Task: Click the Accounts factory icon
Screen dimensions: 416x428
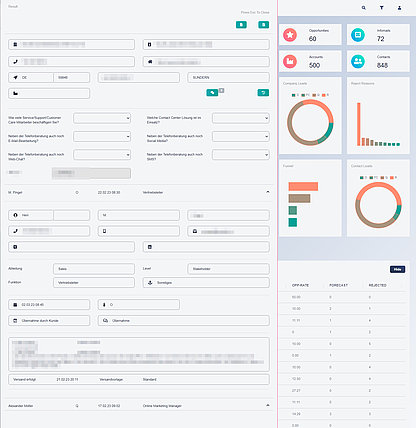Action: [x=290, y=61]
